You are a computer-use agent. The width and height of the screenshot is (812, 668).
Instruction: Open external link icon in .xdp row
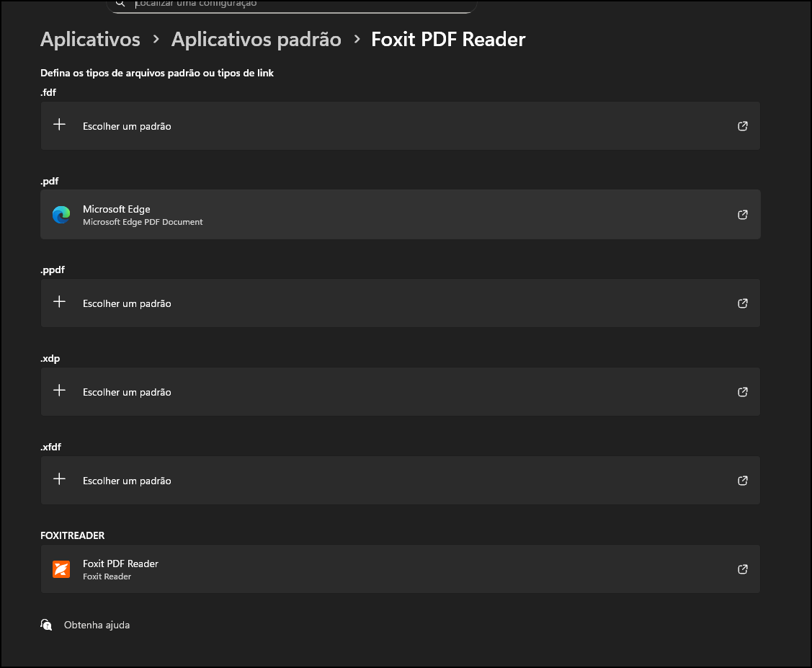click(x=743, y=392)
